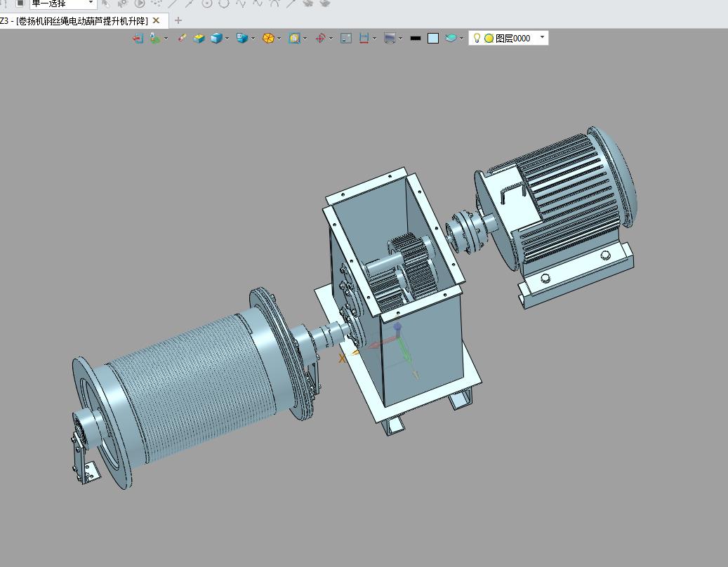Click the circled play icon in top toolbar
Screen dimensions: 728x567
click(x=140, y=4)
